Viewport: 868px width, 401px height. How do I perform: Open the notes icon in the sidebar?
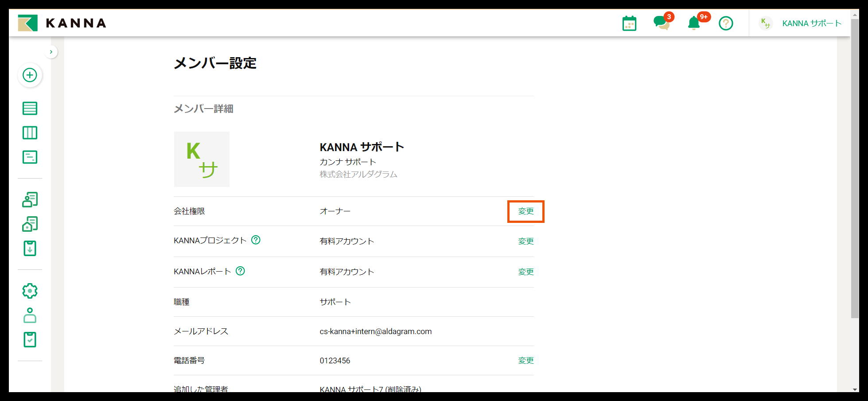[30, 157]
